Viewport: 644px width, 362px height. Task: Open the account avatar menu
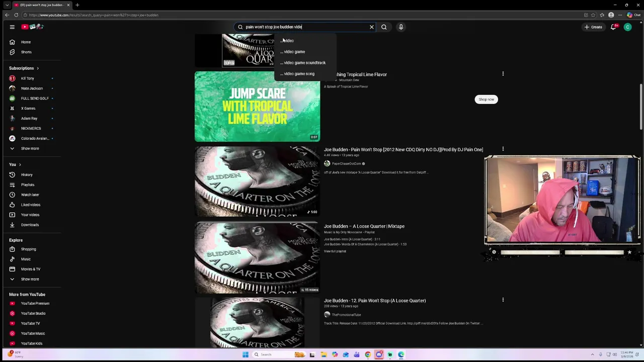[x=627, y=27]
